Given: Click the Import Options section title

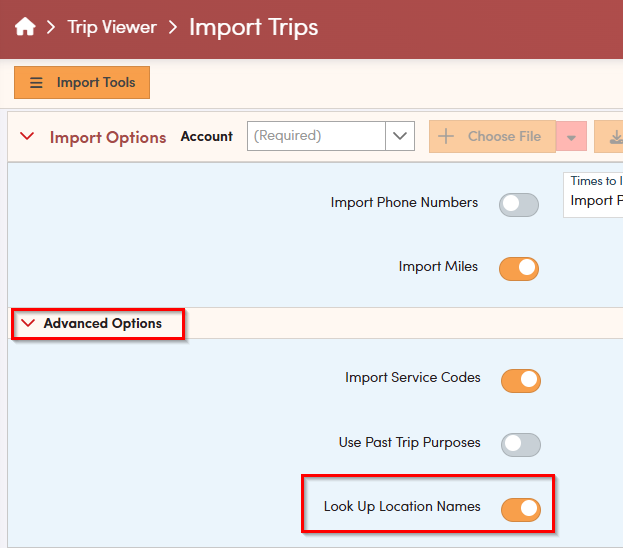Looking at the screenshot, I should (x=108, y=137).
